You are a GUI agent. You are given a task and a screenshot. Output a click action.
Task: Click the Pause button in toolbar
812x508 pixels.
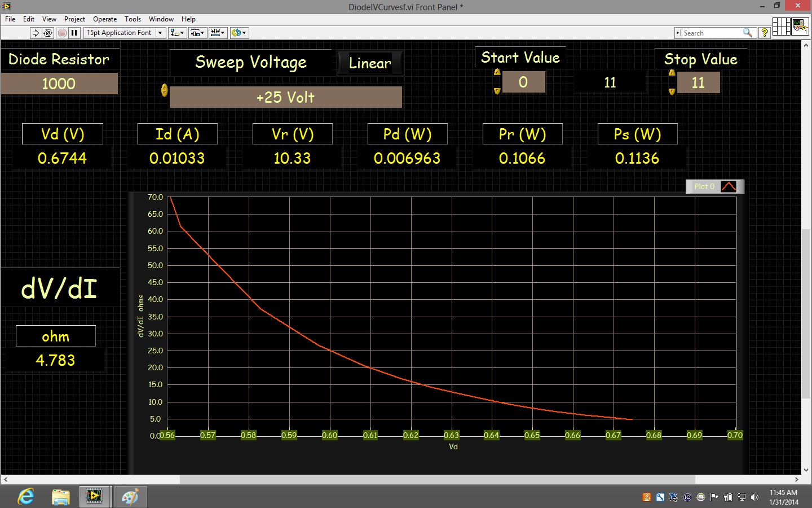pos(74,33)
